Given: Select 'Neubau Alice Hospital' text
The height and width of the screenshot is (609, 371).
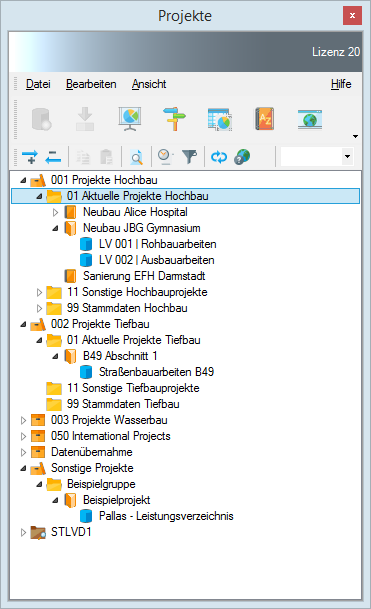Looking at the screenshot, I should coord(135,212).
